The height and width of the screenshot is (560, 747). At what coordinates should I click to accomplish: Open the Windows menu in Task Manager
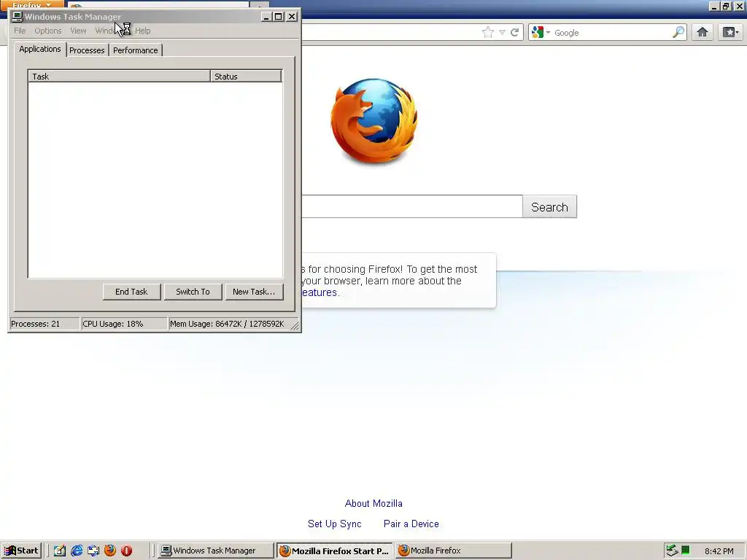click(x=108, y=31)
